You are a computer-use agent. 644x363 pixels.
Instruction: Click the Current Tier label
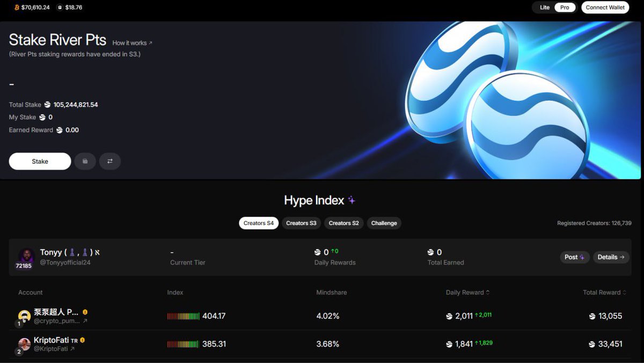click(188, 263)
